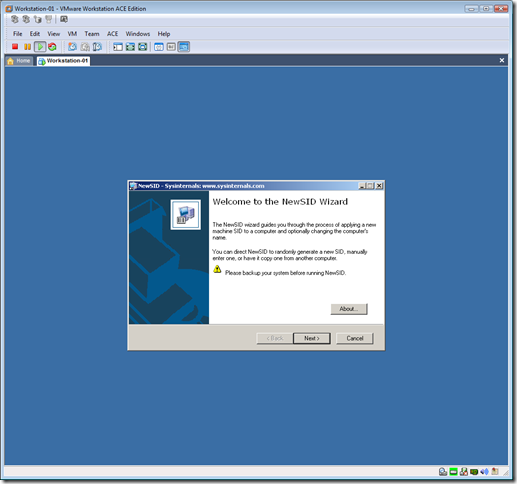Click the grey Appliance view icon
Image resolution: width=517 pixels, height=484 pixels.
[x=171, y=47]
